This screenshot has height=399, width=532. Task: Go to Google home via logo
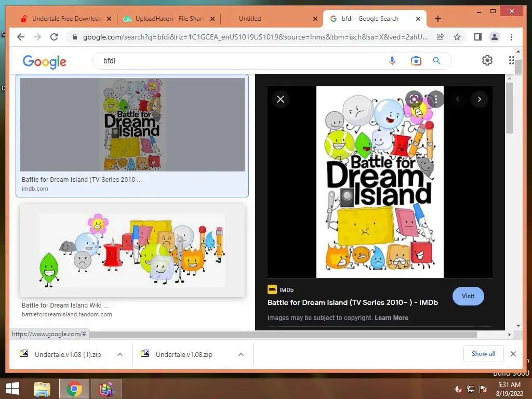45,61
